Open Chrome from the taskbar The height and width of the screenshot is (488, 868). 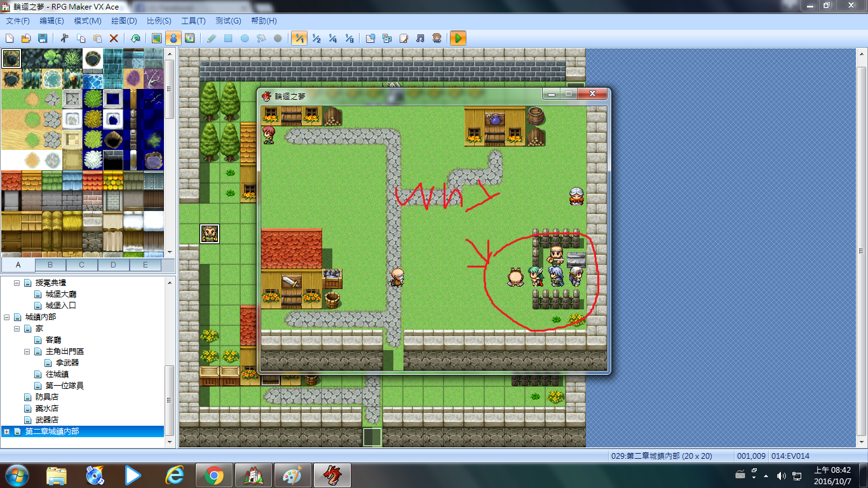coord(214,475)
